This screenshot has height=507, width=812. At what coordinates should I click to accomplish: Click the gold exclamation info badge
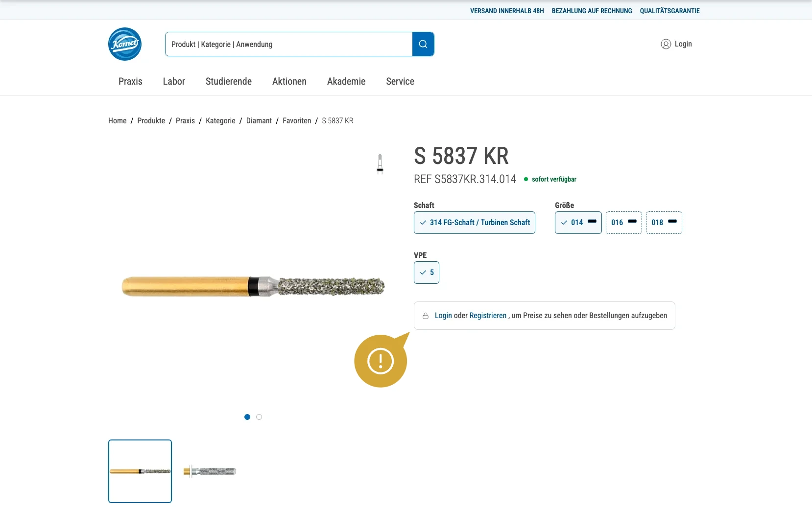pyautogui.click(x=381, y=361)
